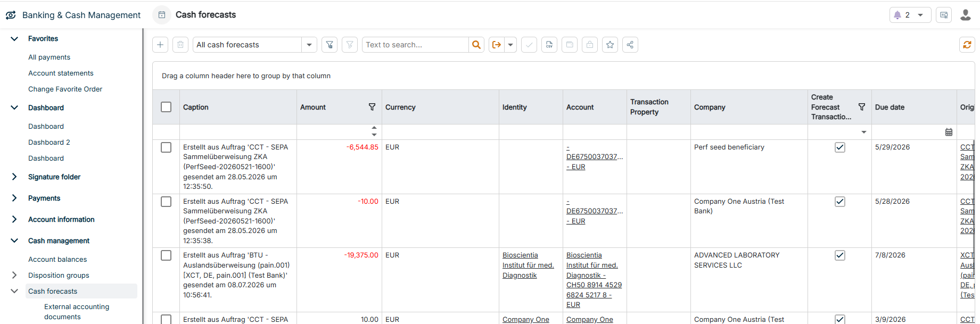Click the Amount column filter icon
Image resolution: width=980 pixels, height=324 pixels.
(x=372, y=107)
